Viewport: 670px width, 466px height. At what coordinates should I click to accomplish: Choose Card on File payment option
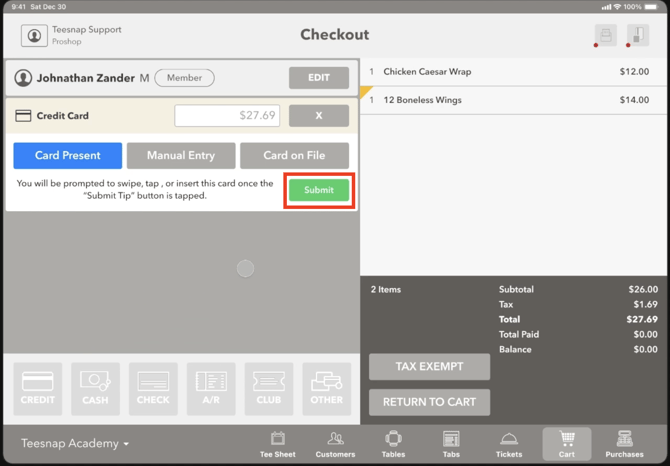point(294,155)
